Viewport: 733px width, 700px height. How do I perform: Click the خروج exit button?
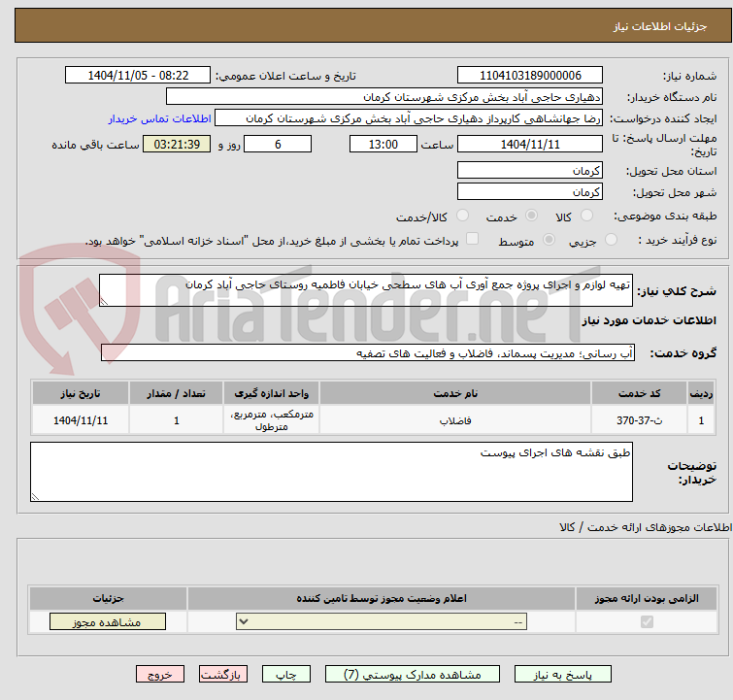(x=160, y=675)
